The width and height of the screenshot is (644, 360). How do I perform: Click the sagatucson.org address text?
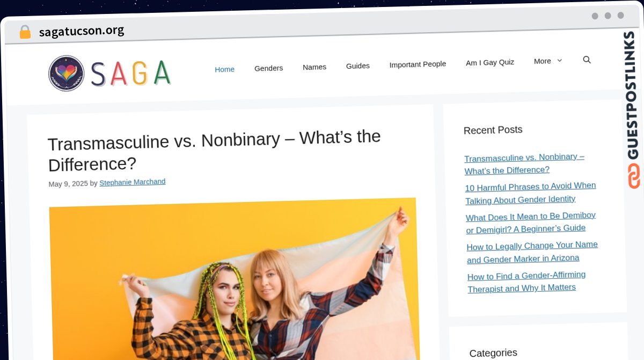(x=82, y=31)
